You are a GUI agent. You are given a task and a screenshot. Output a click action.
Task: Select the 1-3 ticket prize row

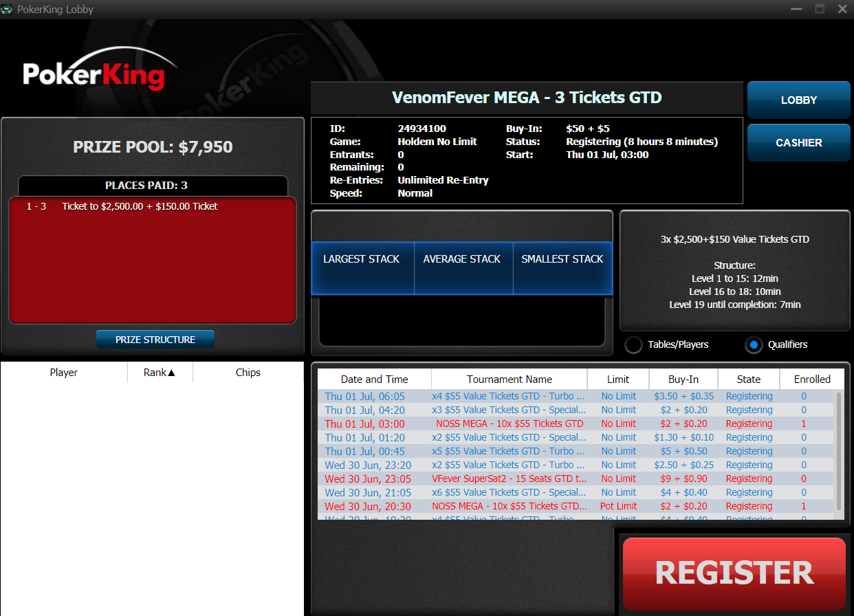point(140,207)
